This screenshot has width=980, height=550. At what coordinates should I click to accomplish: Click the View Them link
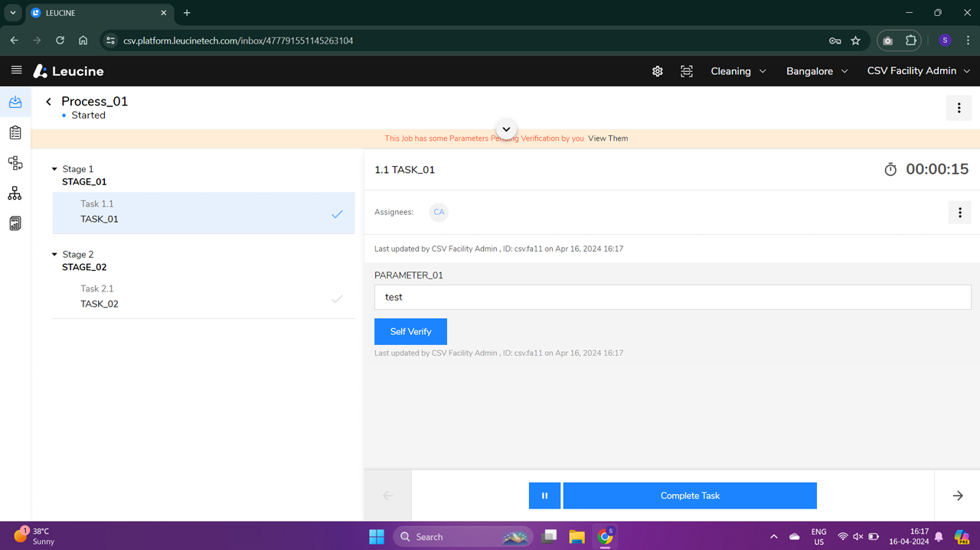(608, 138)
